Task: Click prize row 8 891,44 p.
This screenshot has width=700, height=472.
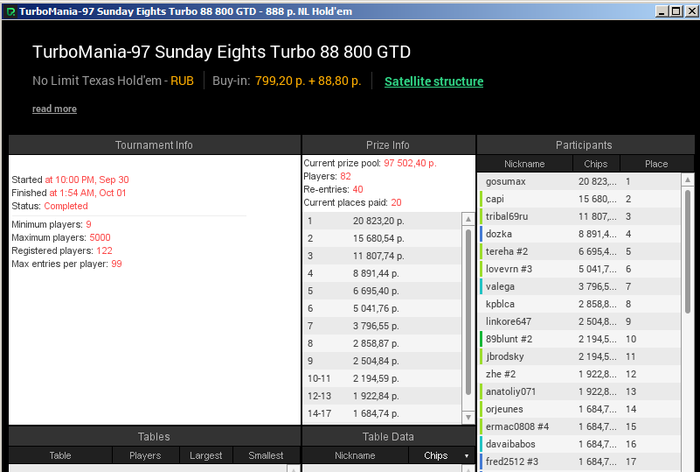Action: [x=383, y=273]
